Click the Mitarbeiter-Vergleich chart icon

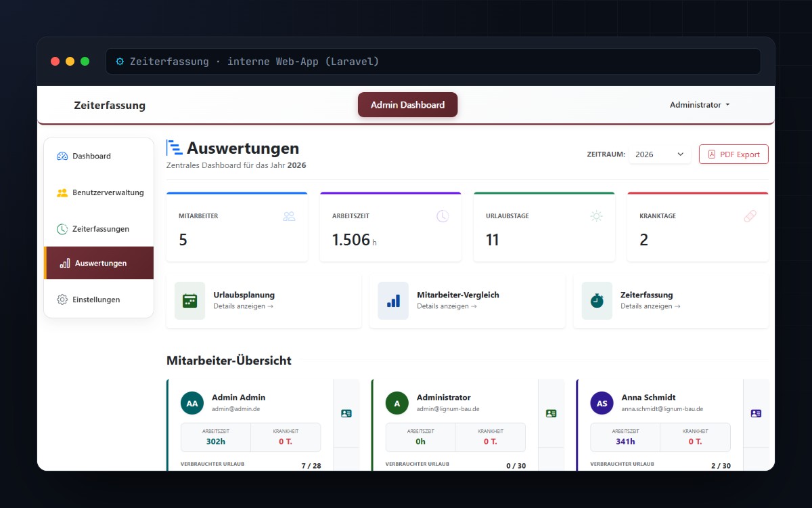(x=393, y=301)
